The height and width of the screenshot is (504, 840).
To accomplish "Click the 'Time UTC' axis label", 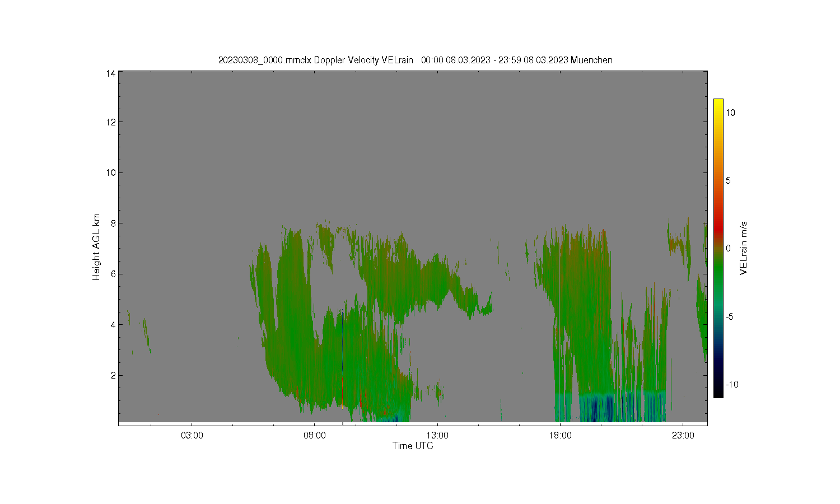I will [413, 446].
